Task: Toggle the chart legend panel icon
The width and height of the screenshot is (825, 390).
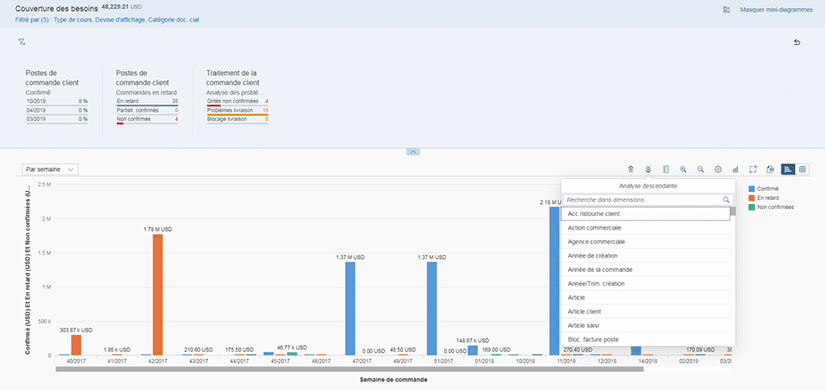Action: [666, 169]
